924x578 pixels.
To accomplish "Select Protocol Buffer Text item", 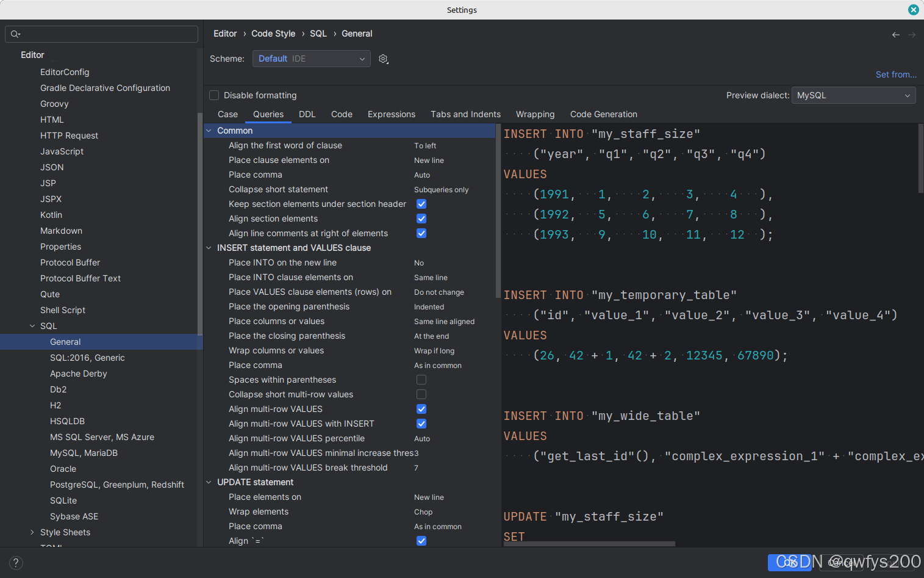I will 81,278.
